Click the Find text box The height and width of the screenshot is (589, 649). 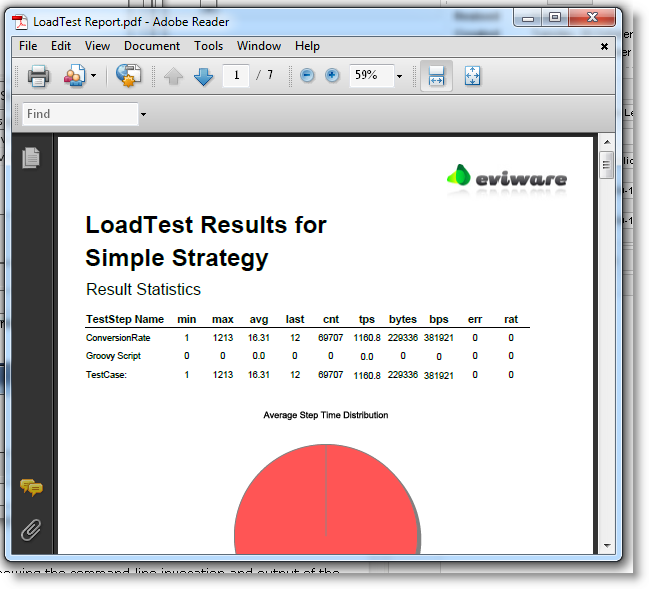80,114
